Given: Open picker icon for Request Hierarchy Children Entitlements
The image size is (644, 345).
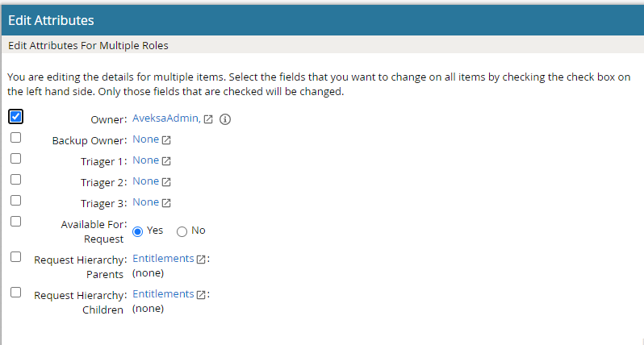Looking at the screenshot, I should pos(202,295).
